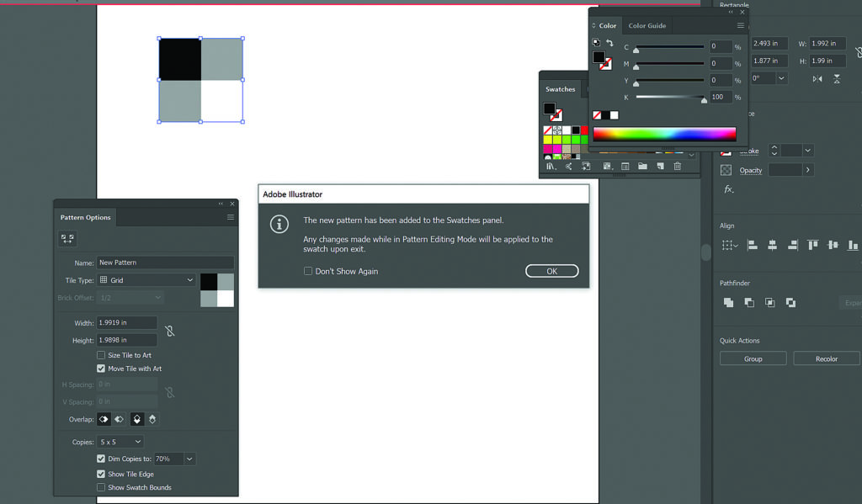Viewport: 862px width, 504px height.
Task: Click the color spectrum bar
Action: point(664,134)
